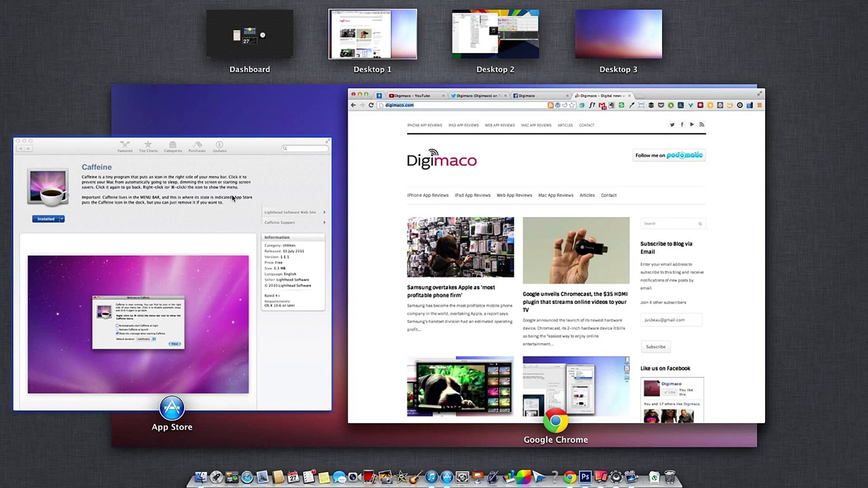
Task: Launch Photo Booth from the Dock
Action: (370, 477)
